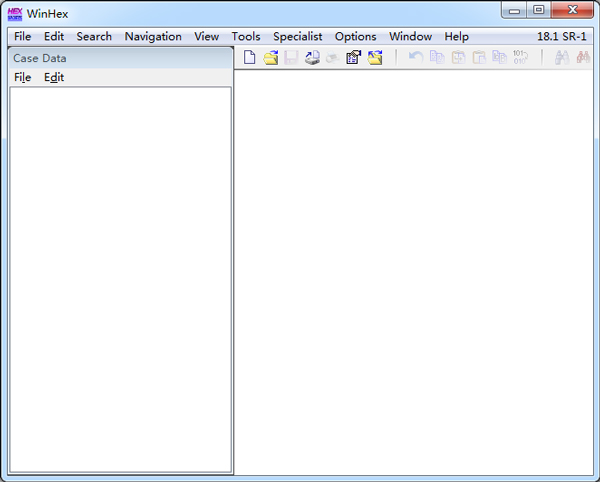Open the Tools menu
The height and width of the screenshot is (482, 600).
pyautogui.click(x=246, y=36)
